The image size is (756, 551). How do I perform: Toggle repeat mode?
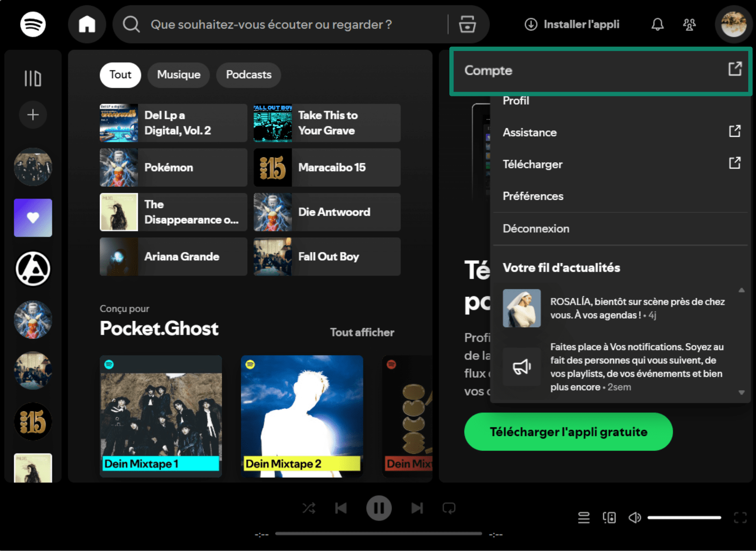(449, 508)
